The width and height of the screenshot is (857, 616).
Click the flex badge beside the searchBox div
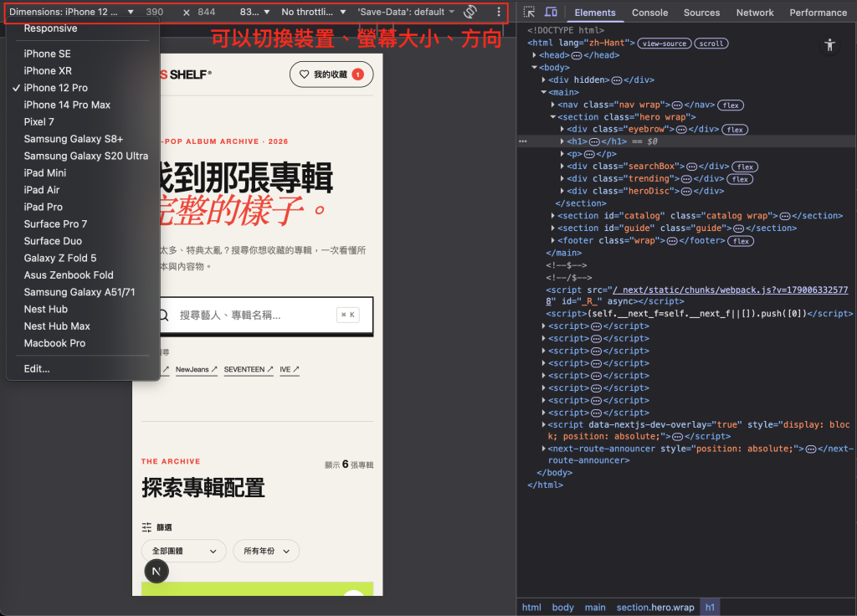(745, 167)
